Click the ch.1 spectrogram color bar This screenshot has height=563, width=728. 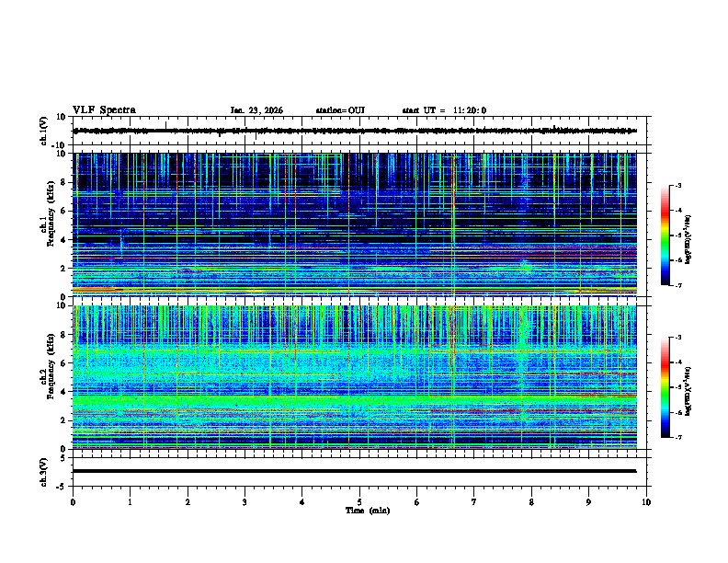point(665,236)
